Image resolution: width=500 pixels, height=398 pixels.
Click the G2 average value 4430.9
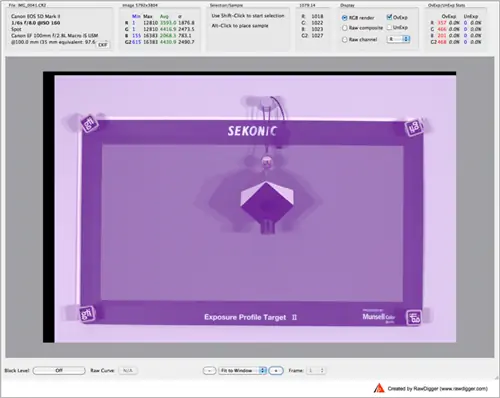tap(168, 42)
